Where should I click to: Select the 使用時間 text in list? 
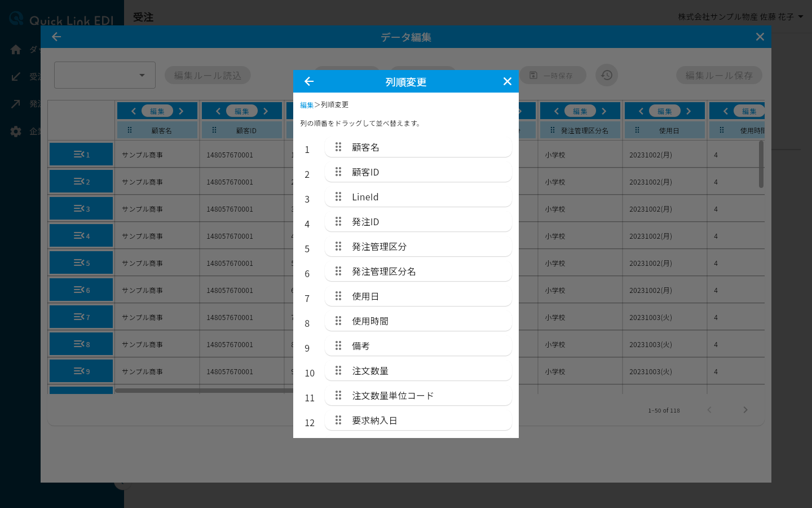(x=370, y=321)
